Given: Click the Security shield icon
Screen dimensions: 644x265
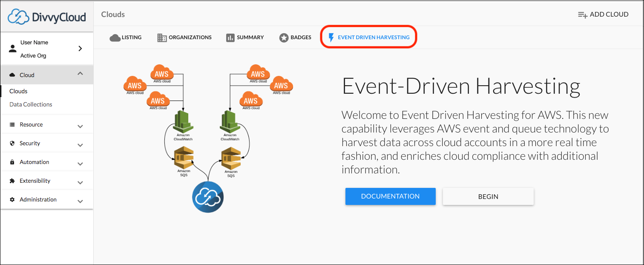Looking at the screenshot, I should (12, 144).
